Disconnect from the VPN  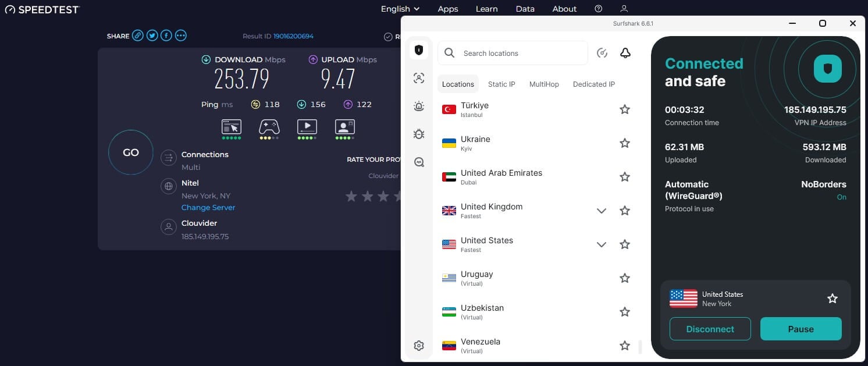coord(710,329)
